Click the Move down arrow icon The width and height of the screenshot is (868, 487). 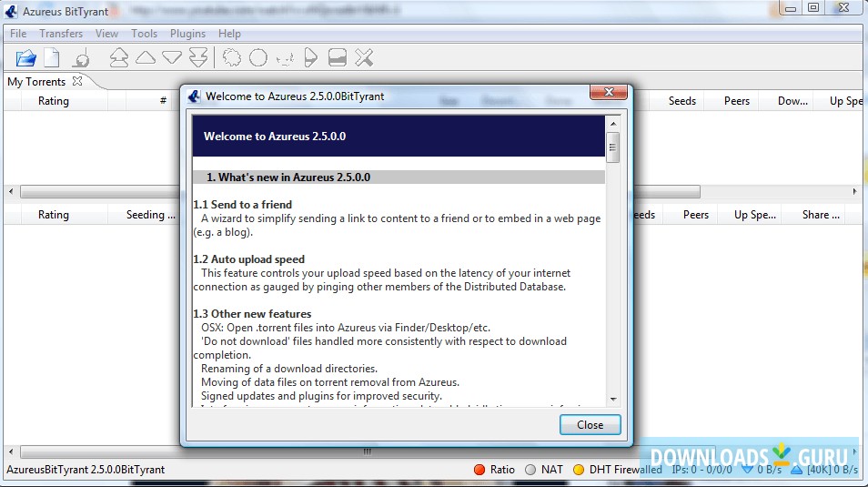click(172, 57)
